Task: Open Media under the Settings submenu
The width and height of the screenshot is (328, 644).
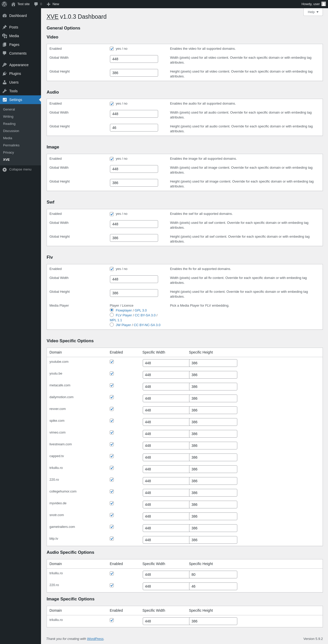Action: coord(8,138)
